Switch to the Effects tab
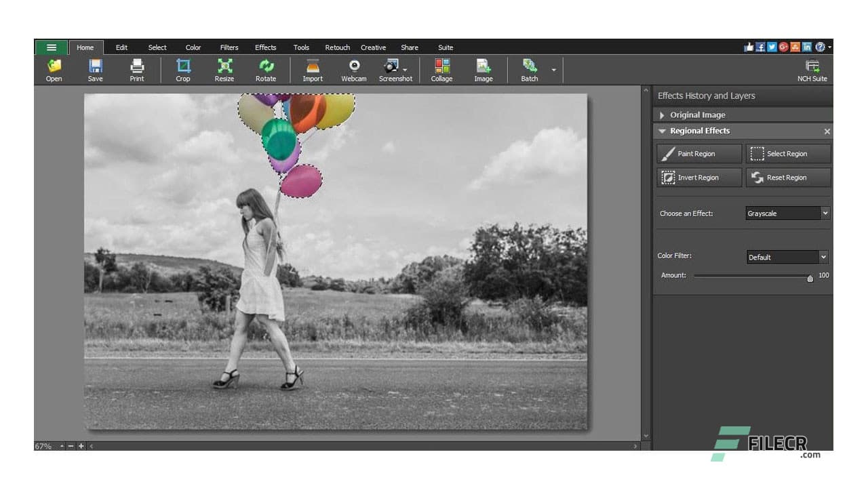Screen dimensions: 868x488 [x=265, y=47]
